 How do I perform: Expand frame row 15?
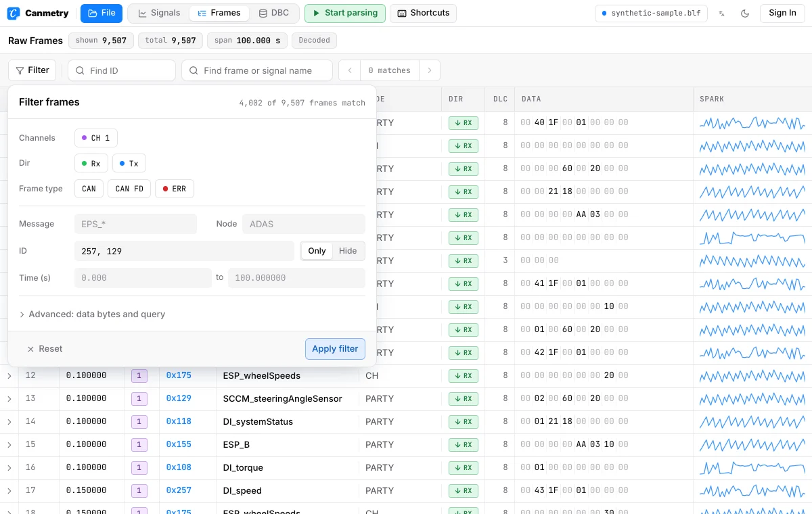point(9,445)
